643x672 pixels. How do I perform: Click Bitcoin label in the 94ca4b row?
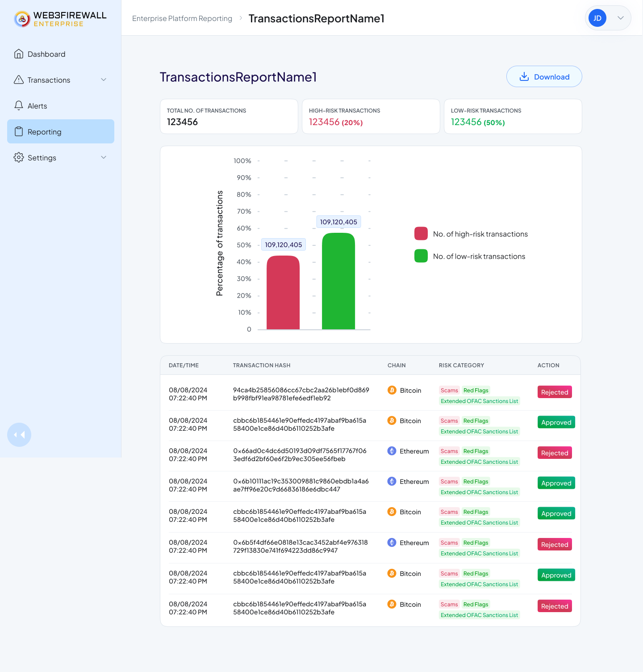point(410,391)
